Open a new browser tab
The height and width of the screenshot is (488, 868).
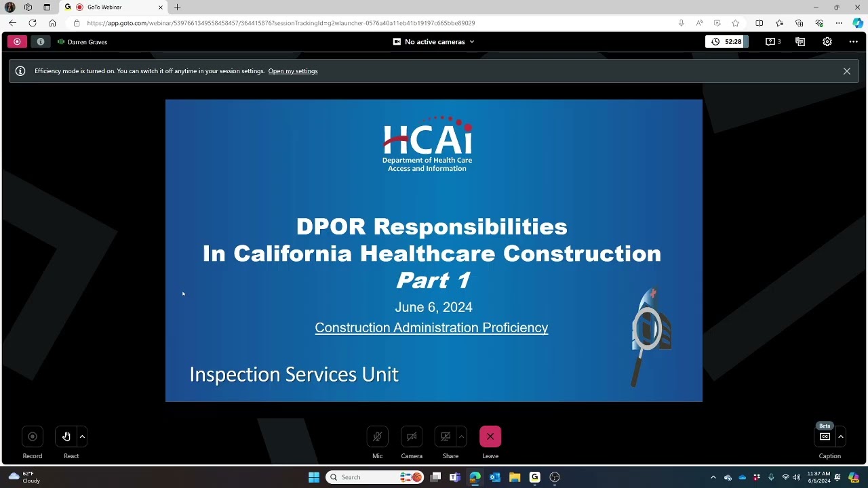(178, 7)
